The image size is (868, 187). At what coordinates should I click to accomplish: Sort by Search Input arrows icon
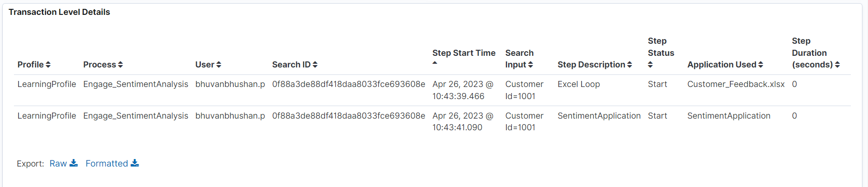tap(530, 65)
